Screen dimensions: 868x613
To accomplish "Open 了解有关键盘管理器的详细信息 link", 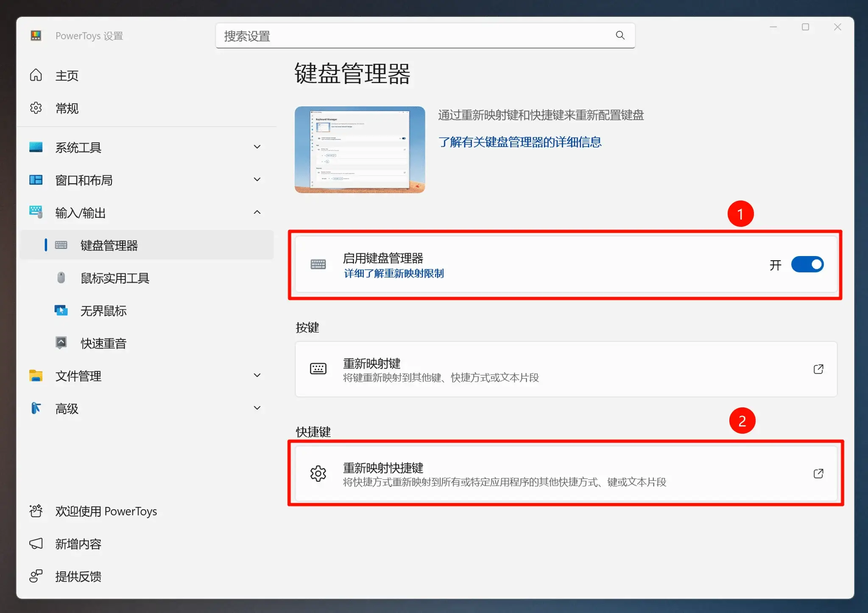I will (x=520, y=142).
